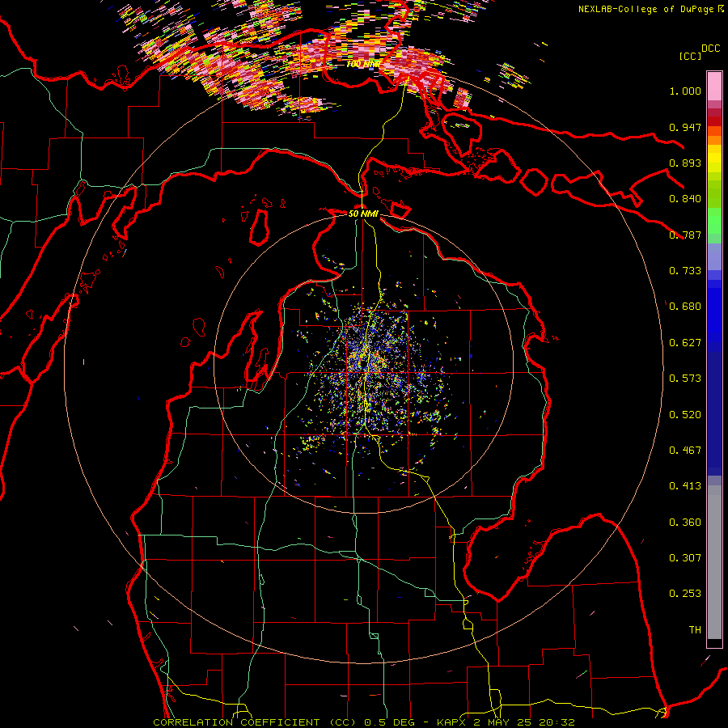Click the [CC] unit label
Screen dimensions: 728x728
pyautogui.click(x=690, y=56)
